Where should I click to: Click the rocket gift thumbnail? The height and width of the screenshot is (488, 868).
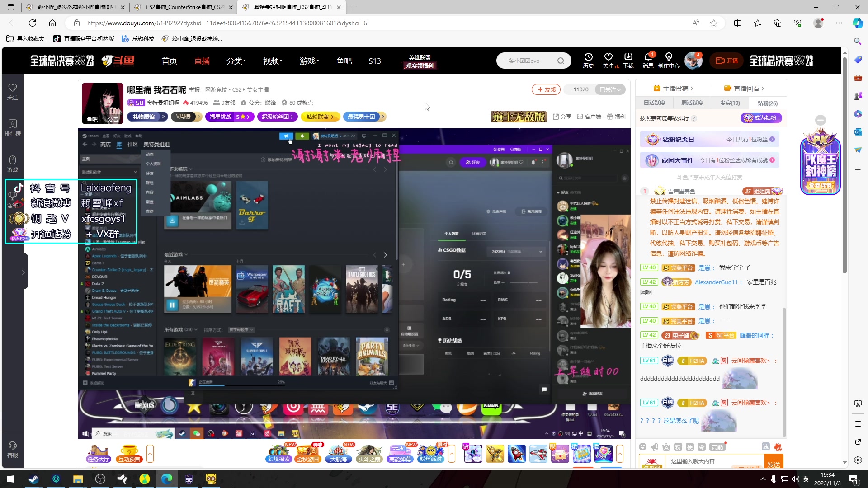[x=517, y=453]
